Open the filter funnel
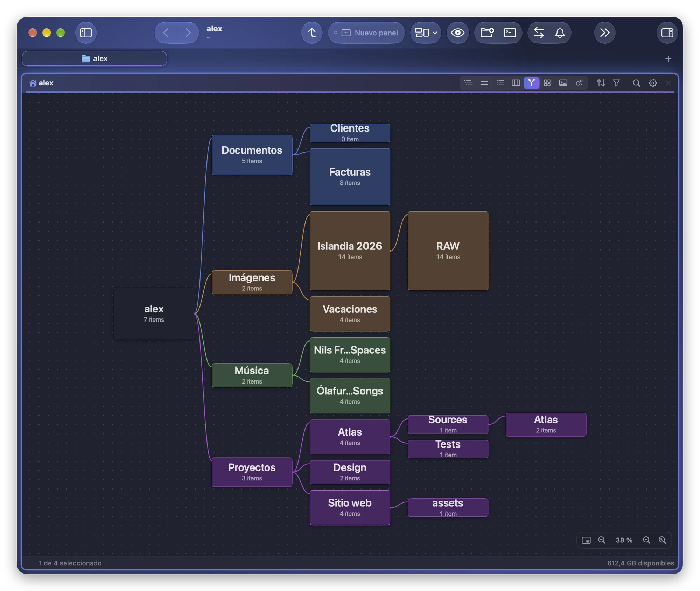Image resolution: width=700 pixels, height=591 pixels. (616, 83)
